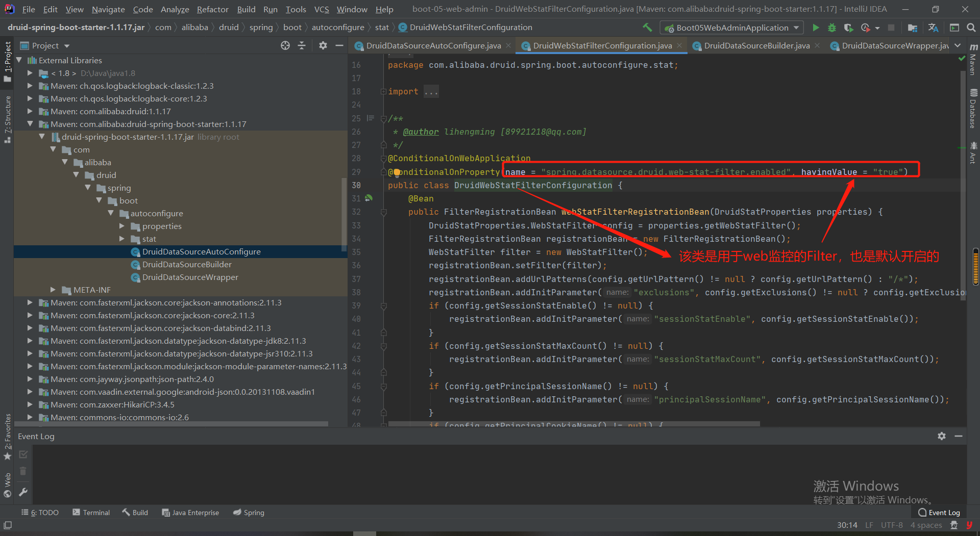980x536 pixels.
Task: Click the bean gutter icon on line 31
Action: [x=369, y=198]
